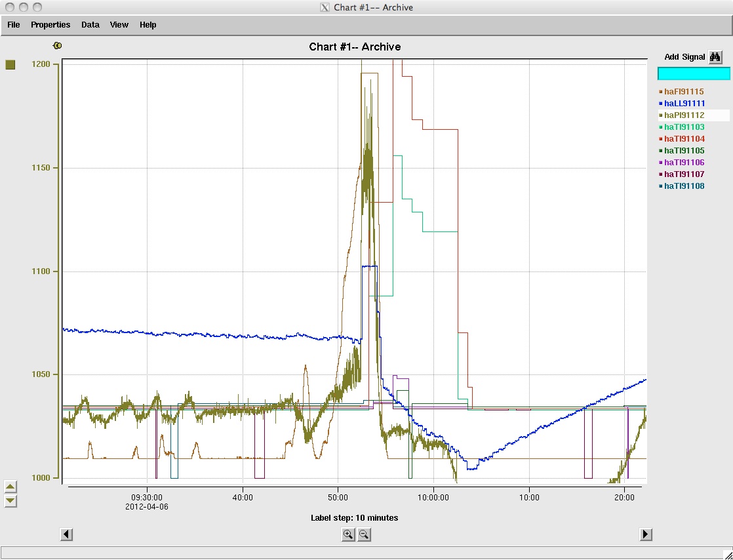
Task: Click the 10:00:00 time axis label
Action: [433, 497]
